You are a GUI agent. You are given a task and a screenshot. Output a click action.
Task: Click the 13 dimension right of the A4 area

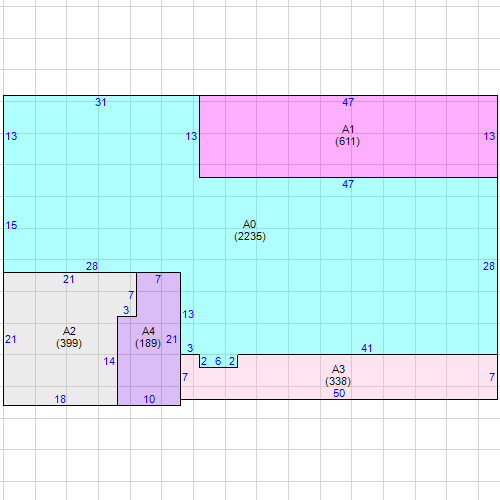(188, 314)
